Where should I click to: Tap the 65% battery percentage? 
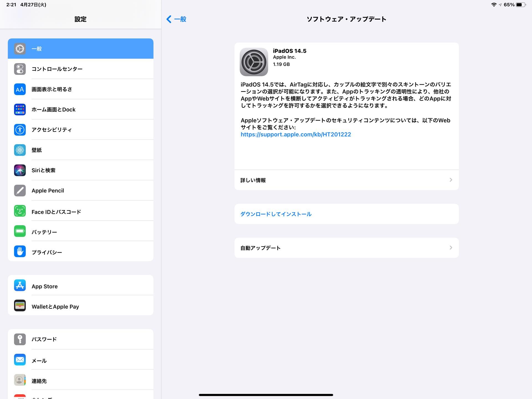pos(509,5)
